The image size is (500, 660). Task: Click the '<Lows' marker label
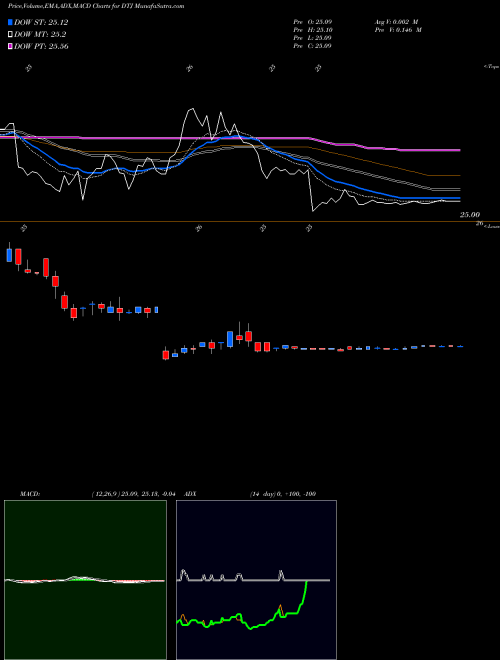(492, 226)
